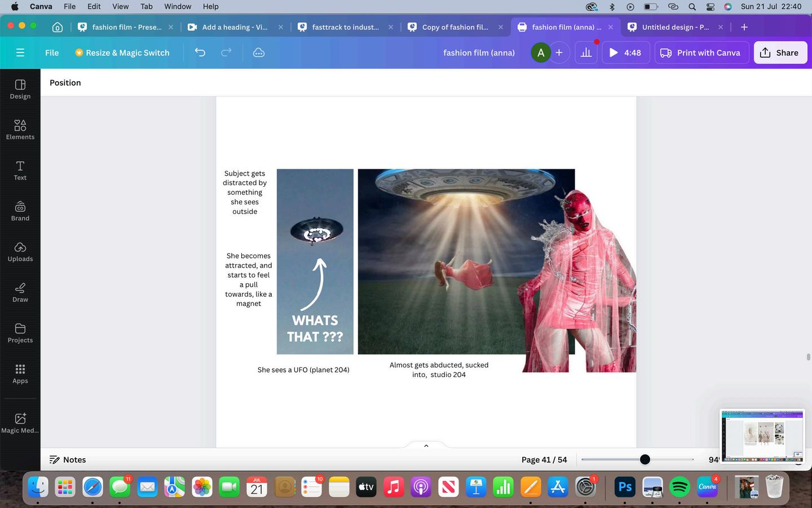Open the Elements panel
This screenshot has height=508, width=812.
20,130
